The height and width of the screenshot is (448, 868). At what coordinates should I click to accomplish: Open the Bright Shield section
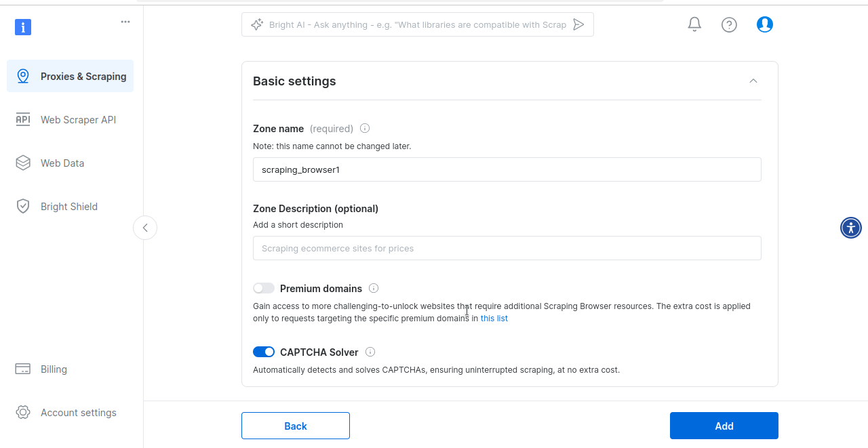pos(69,206)
